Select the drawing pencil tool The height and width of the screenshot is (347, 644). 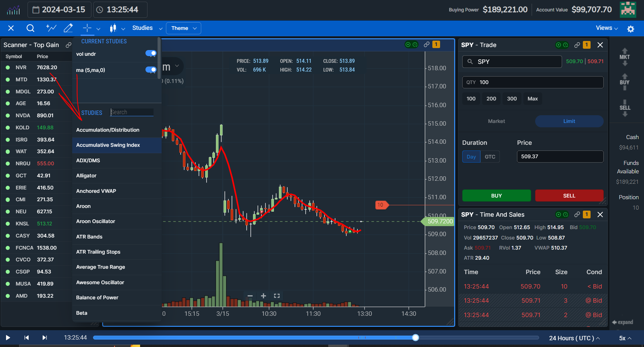coord(68,28)
